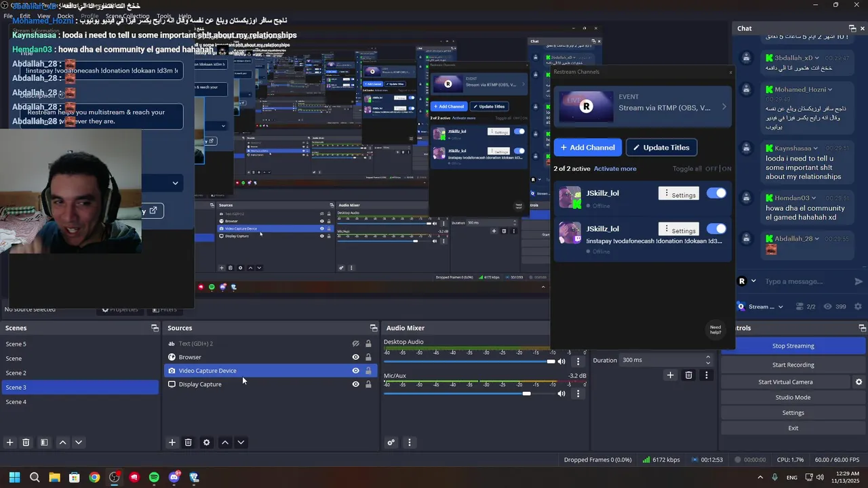Open chat settings gear icon
The image size is (868, 488).
(859, 306)
